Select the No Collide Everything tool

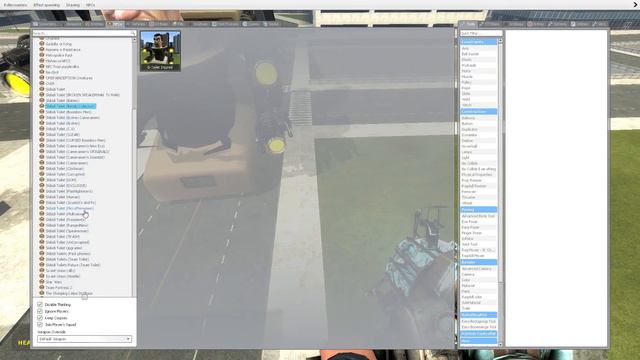point(479,169)
